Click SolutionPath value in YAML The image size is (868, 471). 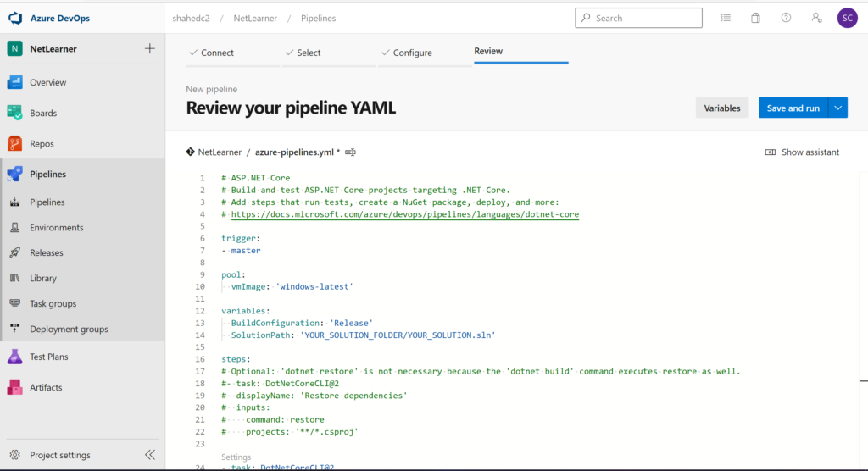[398, 335]
